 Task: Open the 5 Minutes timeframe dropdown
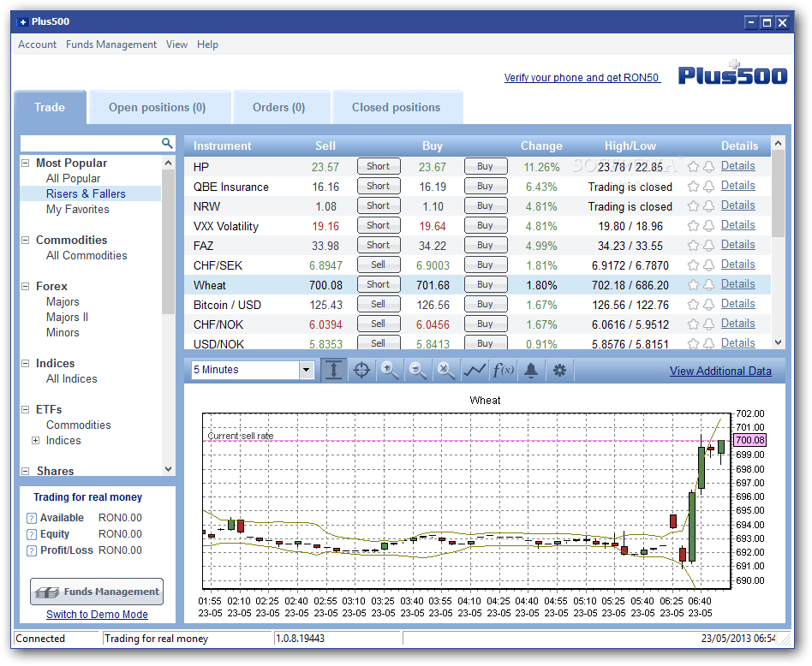click(x=306, y=370)
